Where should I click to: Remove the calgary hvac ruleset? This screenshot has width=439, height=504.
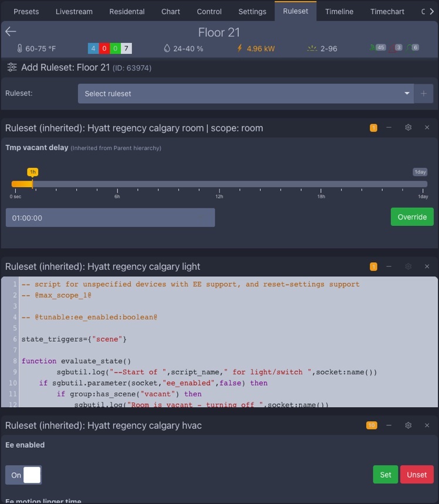(x=427, y=425)
